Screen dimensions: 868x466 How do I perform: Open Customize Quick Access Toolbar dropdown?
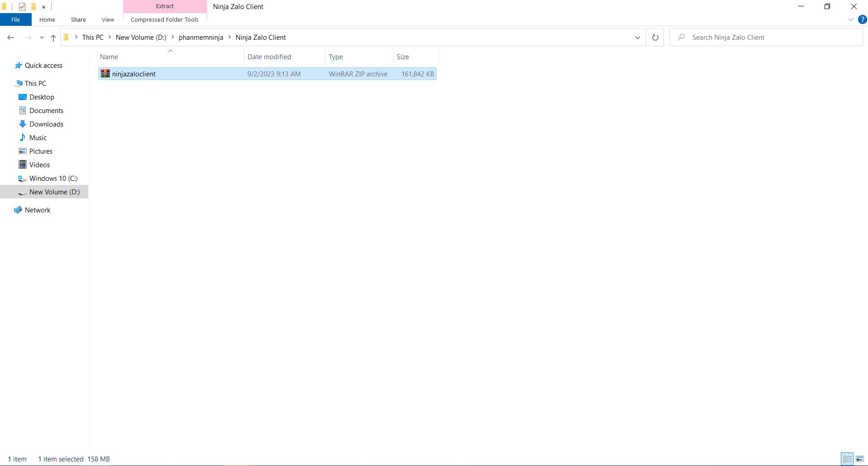click(43, 7)
